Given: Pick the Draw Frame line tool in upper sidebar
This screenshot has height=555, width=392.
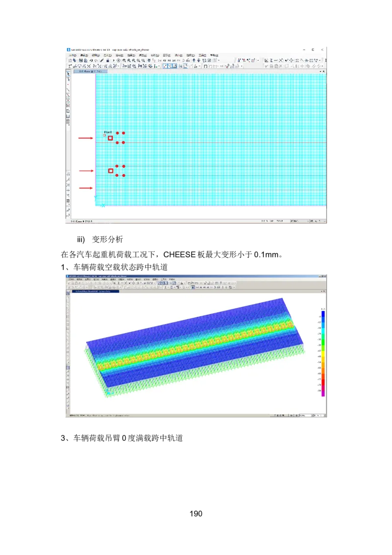Looking at the screenshot, I should point(68,90).
